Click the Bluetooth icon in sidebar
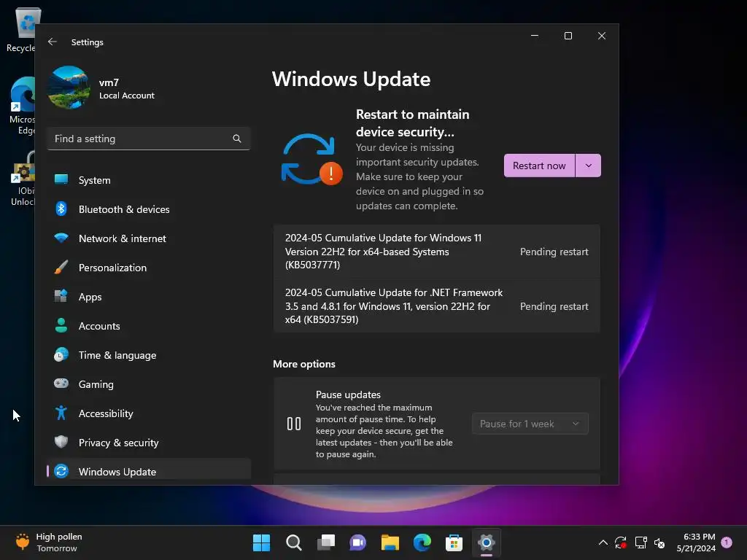Screen dimensions: 747x560 61,209
